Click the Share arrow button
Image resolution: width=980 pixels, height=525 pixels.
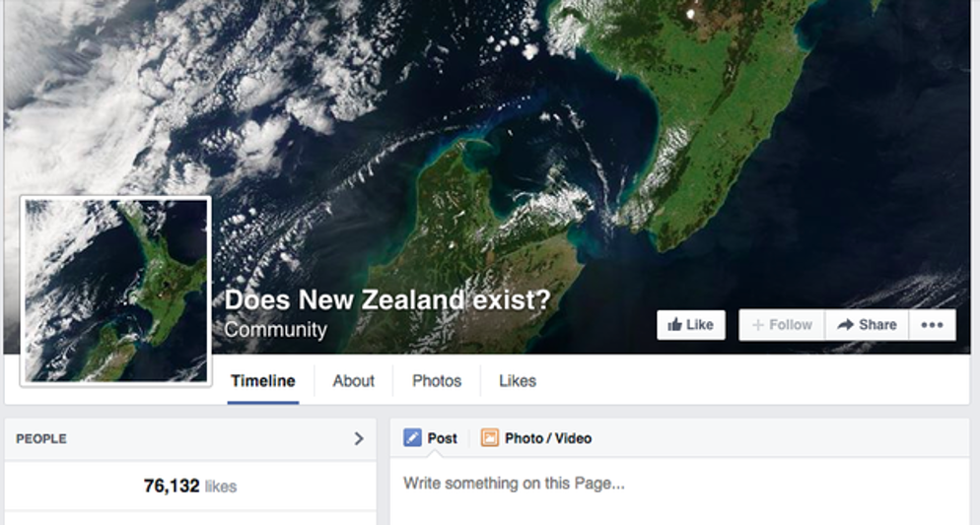click(x=867, y=325)
